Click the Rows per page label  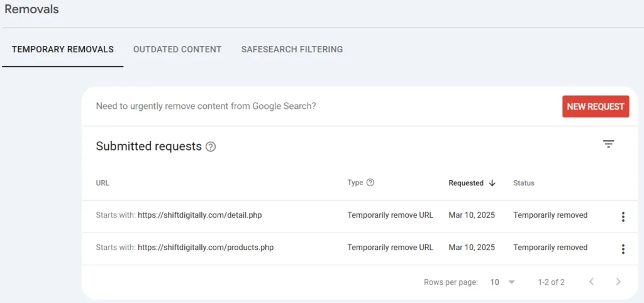tap(451, 282)
